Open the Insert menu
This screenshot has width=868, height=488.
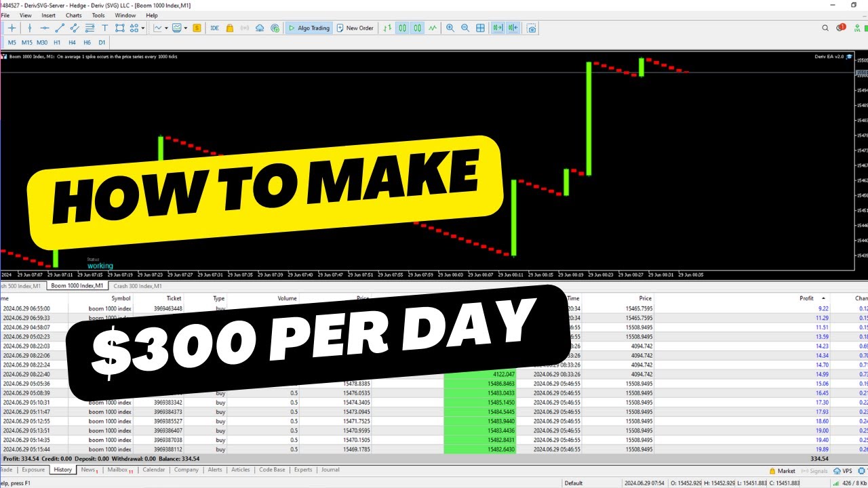coord(48,15)
